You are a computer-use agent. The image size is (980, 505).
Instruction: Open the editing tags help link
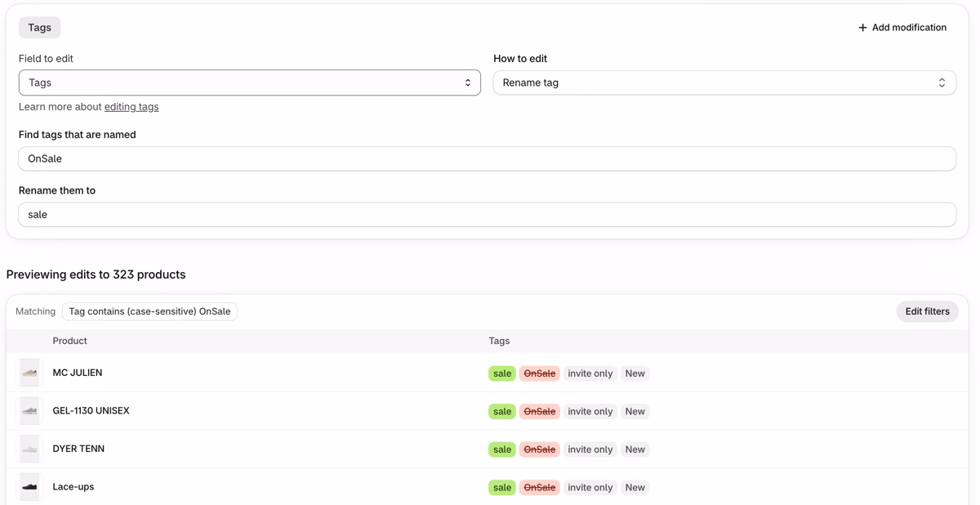click(x=131, y=107)
